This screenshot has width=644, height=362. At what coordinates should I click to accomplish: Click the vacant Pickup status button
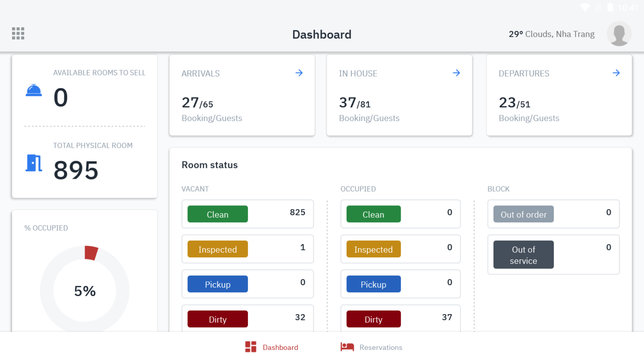217,284
